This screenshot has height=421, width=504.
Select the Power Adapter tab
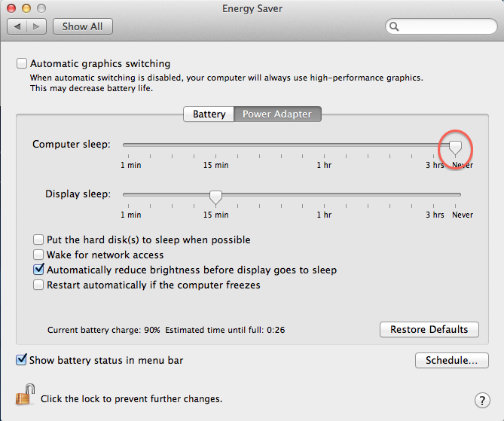[x=277, y=114]
